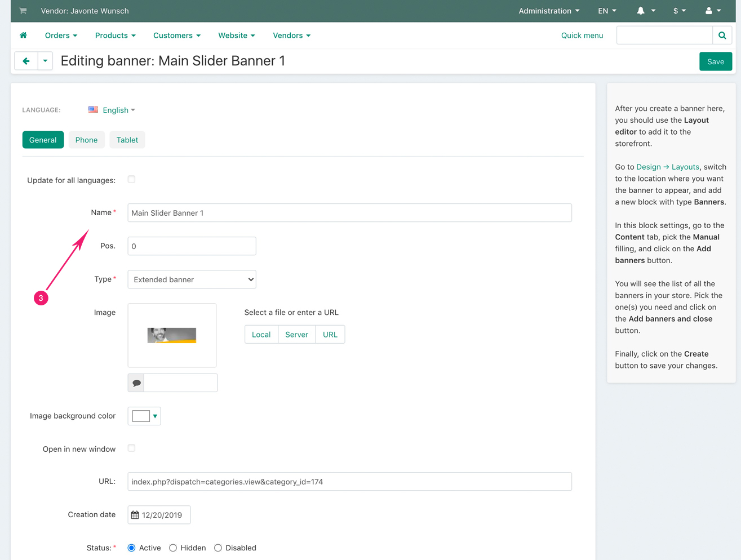Tick the Open in new window checkbox
741x560 pixels.
coord(131,448)
